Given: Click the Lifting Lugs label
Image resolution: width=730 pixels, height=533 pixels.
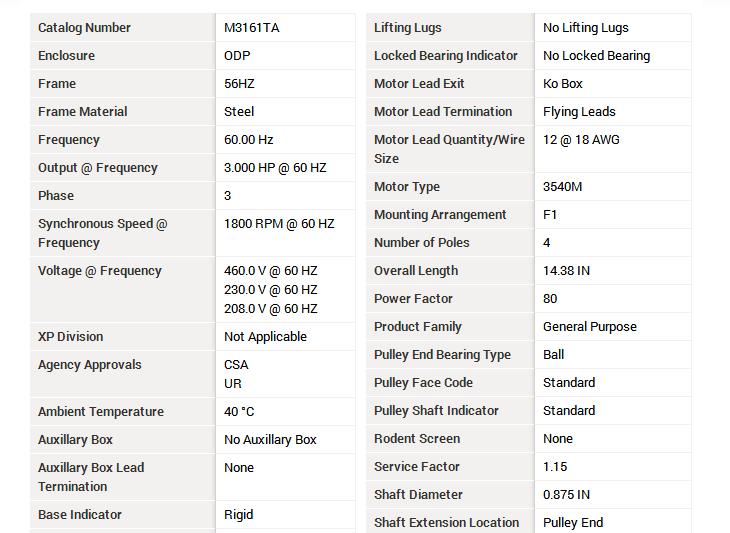Looking at the screenshot, I should pos(408,28).
